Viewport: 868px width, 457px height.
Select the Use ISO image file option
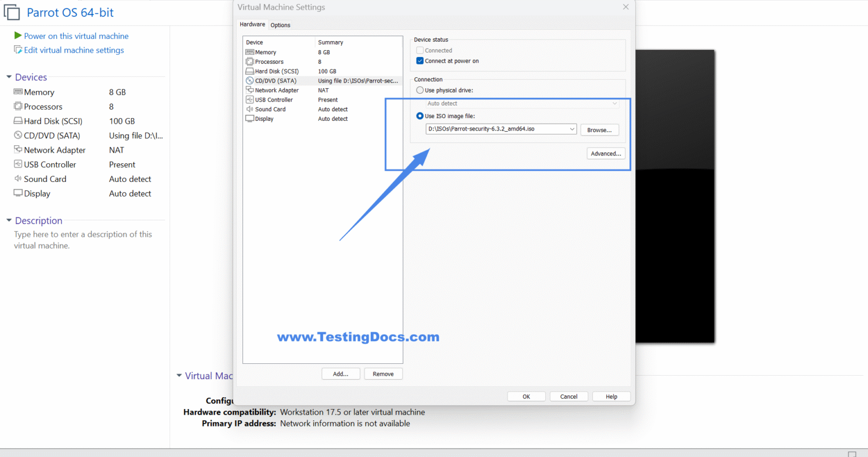point(419,116)
